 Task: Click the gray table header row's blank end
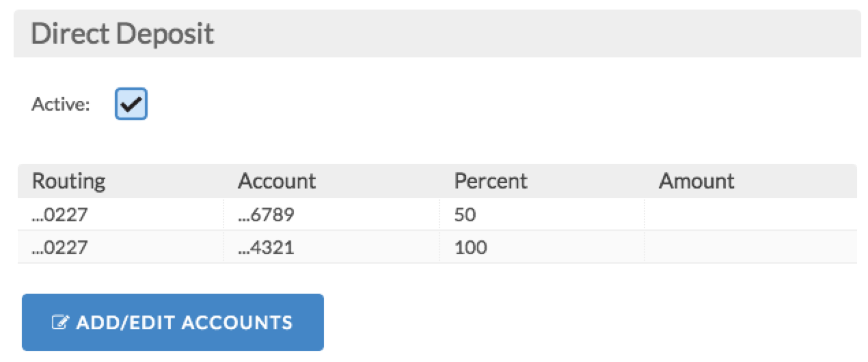tap(796, 181)
